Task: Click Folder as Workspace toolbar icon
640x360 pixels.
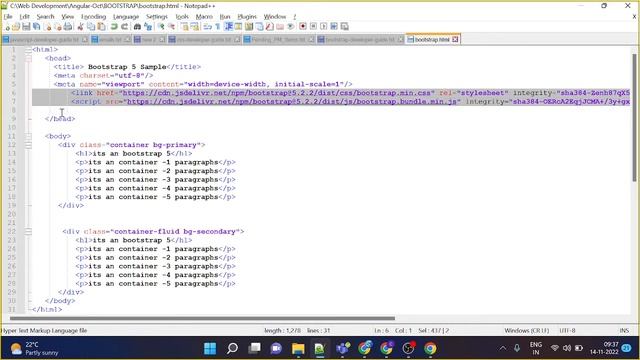Action: (280, 27)
